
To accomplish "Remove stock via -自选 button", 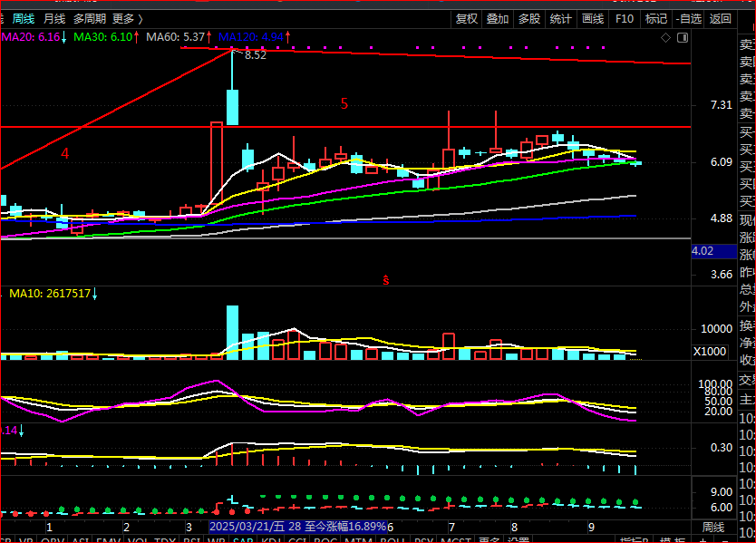I will pos(689,19).
